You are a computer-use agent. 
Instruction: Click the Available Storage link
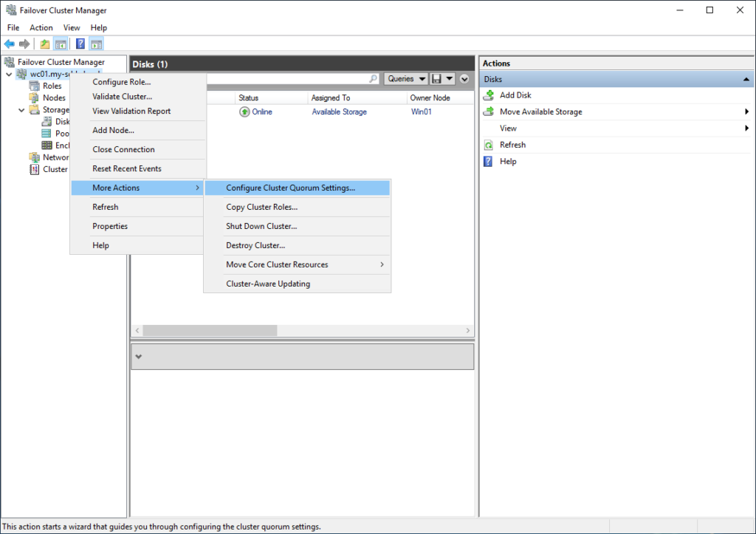[x=339, y=112]
